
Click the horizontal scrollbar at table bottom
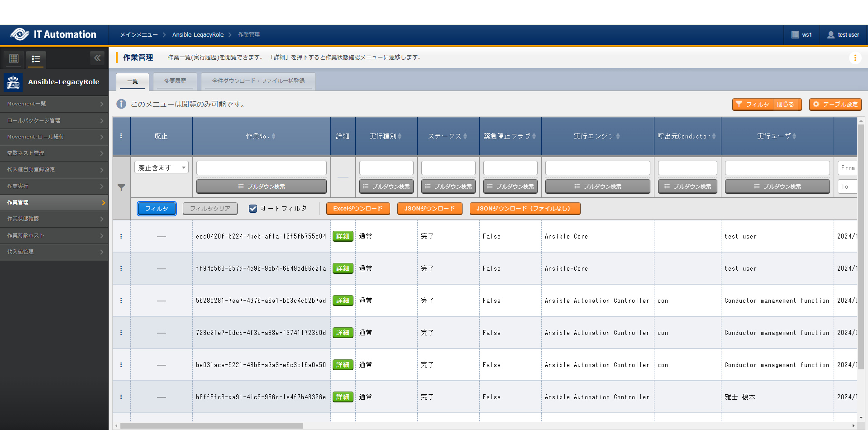(x=212, y=425)
